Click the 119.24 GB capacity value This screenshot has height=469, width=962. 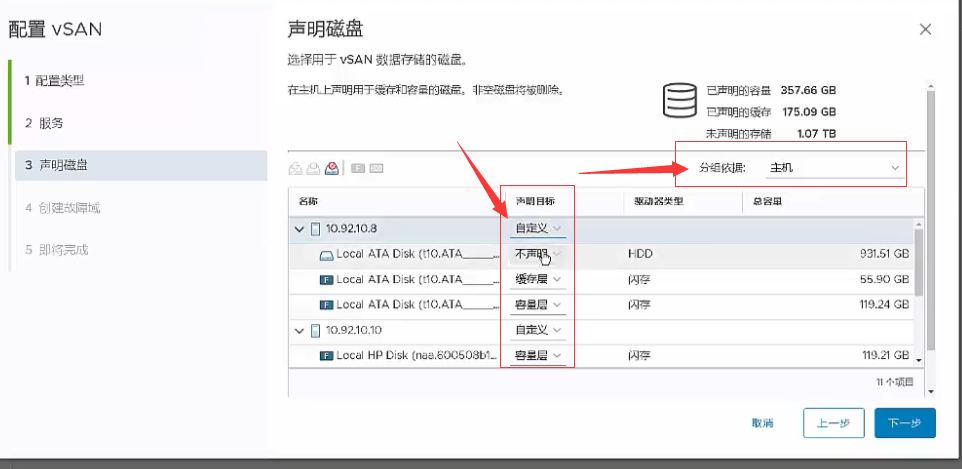click(884, 305)
